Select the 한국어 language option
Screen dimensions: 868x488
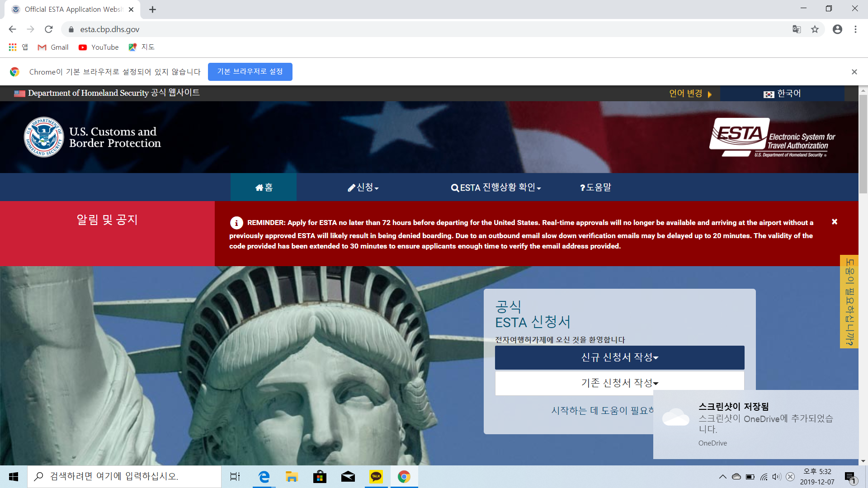(782, 94)
